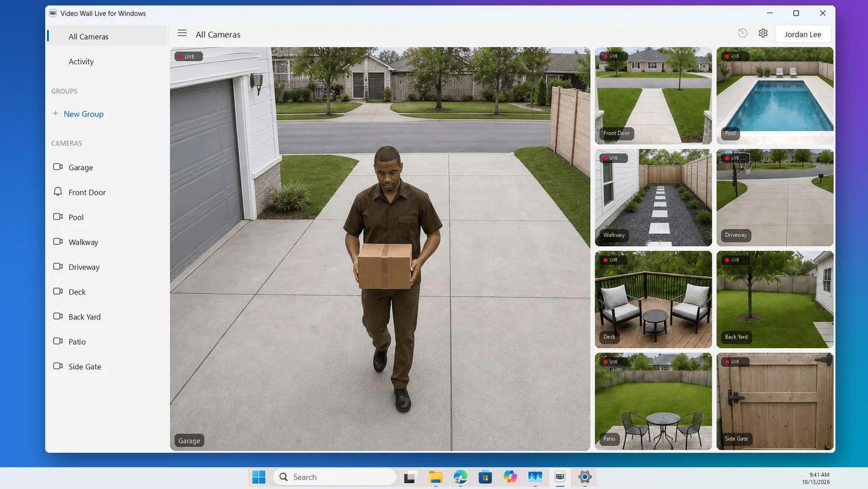Open the settings gear in app header
Viewport: 868px width, 489px height.
tap(763, 34)
